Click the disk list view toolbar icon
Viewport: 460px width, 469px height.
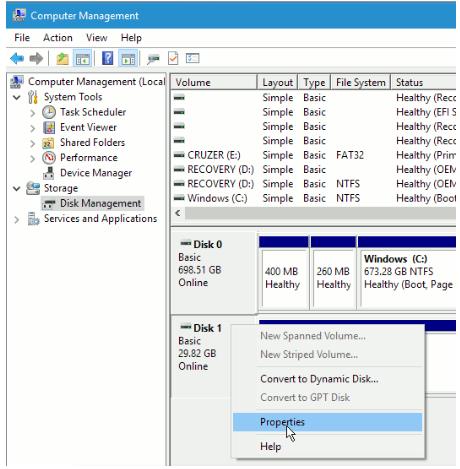[192, 58]
